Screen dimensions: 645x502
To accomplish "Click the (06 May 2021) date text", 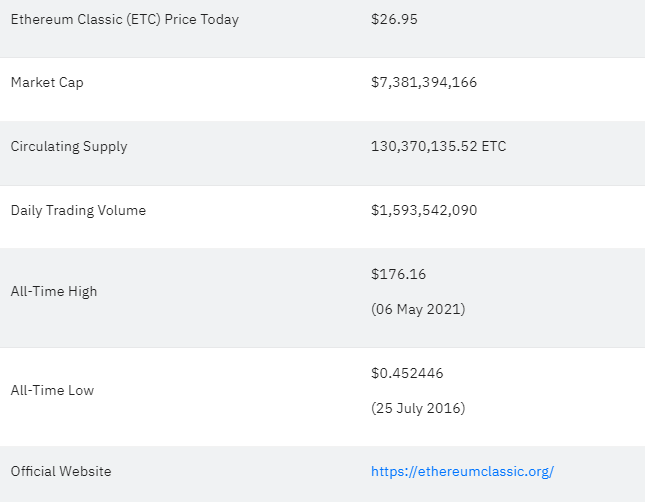I will click(418, 309).
